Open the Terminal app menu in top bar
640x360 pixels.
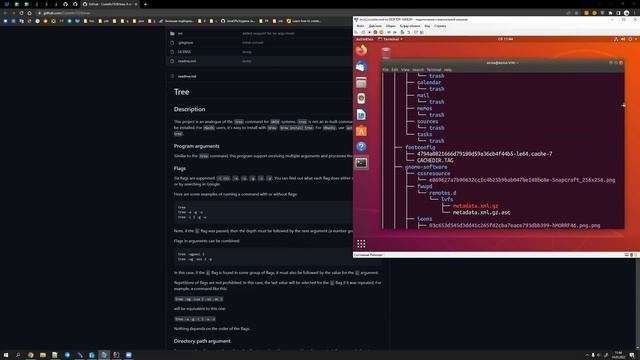[391, 39]
